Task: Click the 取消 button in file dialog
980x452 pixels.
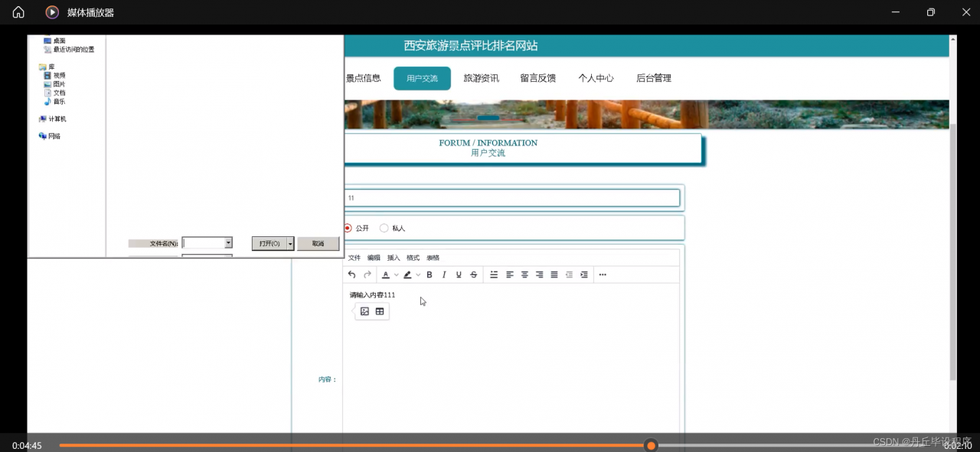Action: click(318, 243)
